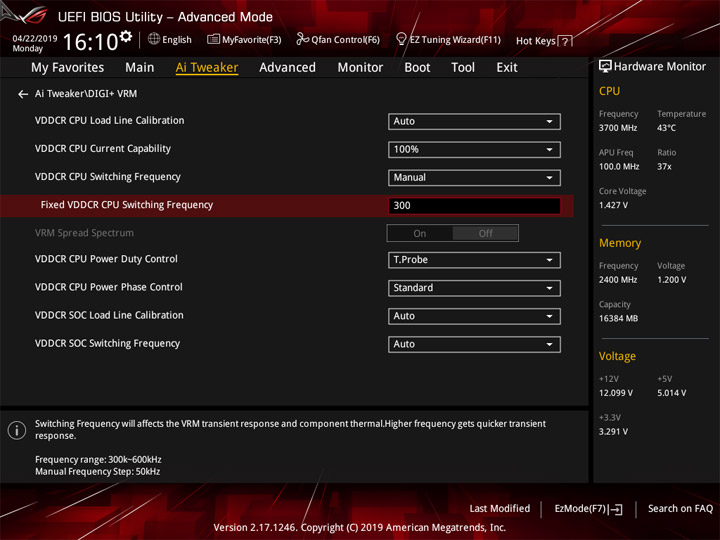
Task: Open the Monitor tab
Action: pyautogui.click(x=360, y=68)
